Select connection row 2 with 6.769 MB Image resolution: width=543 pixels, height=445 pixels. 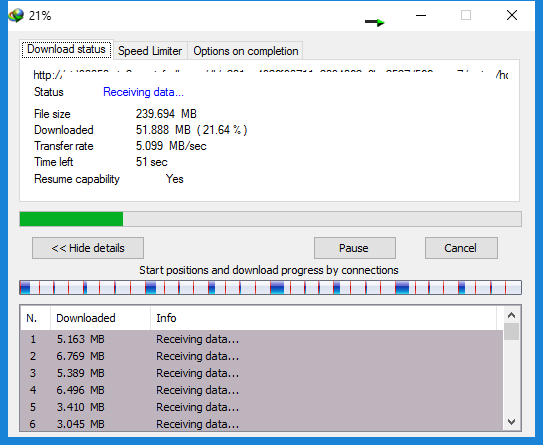[261, 356]
